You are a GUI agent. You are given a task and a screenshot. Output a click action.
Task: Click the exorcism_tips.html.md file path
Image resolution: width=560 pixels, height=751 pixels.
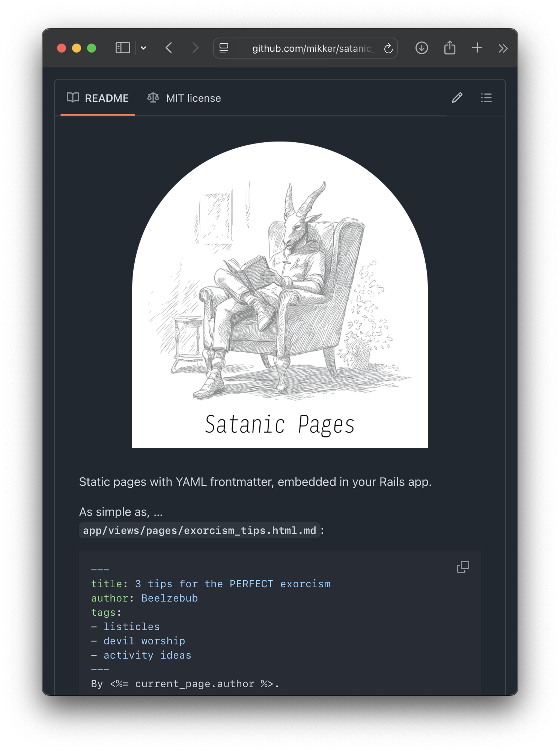tap(199, 530)
